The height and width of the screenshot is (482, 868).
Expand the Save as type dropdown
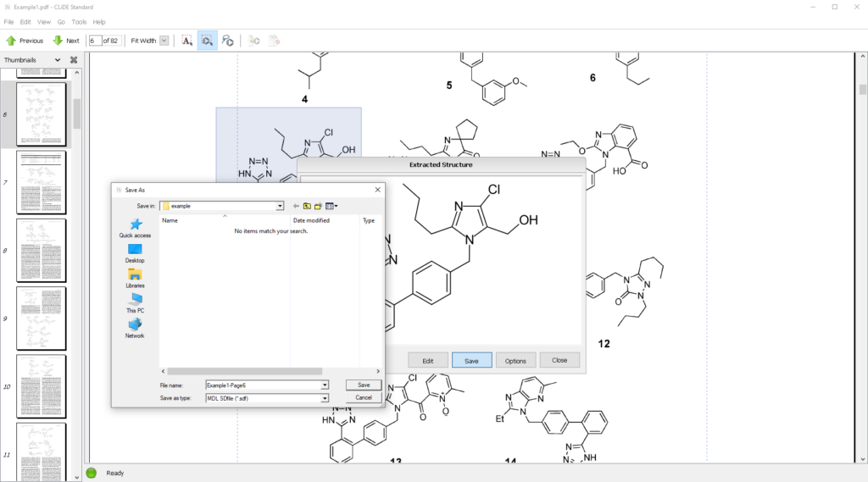coord(325,398)
